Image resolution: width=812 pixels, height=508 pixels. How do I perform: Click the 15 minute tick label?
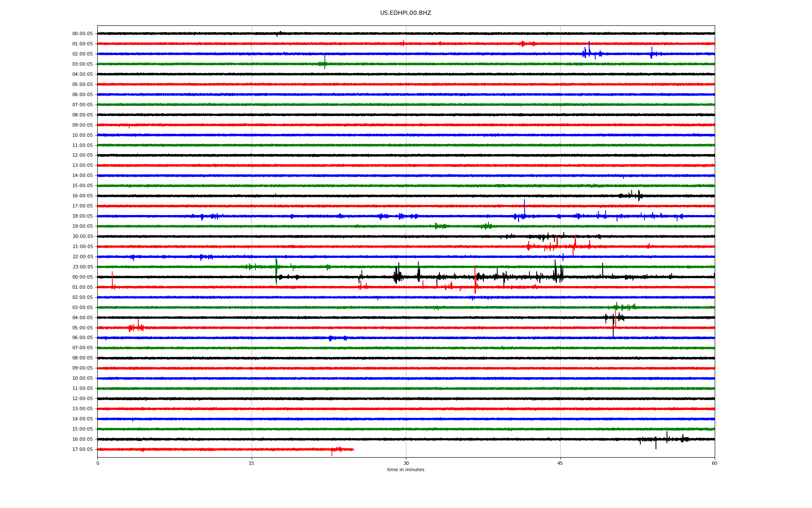click(252, 463)
